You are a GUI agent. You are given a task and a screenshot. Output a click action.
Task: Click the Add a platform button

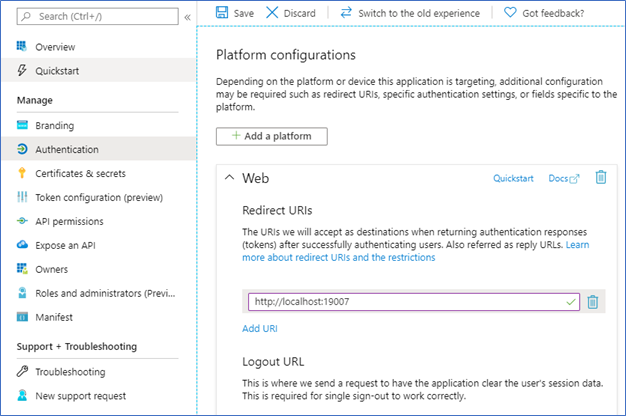coord(271,135)
